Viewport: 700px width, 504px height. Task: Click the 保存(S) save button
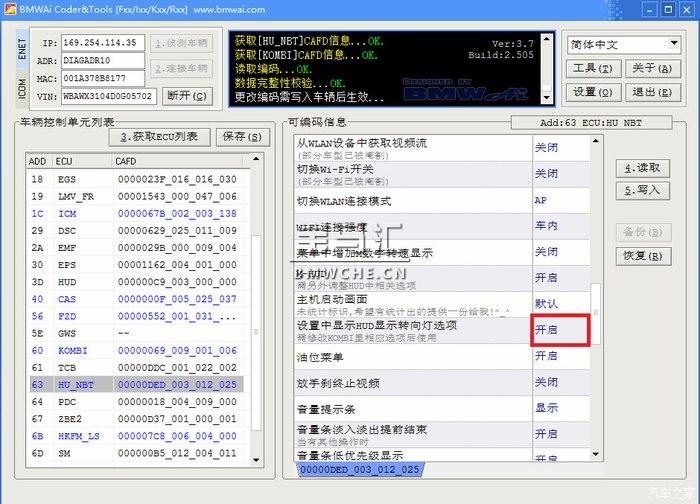pos(241,137)
